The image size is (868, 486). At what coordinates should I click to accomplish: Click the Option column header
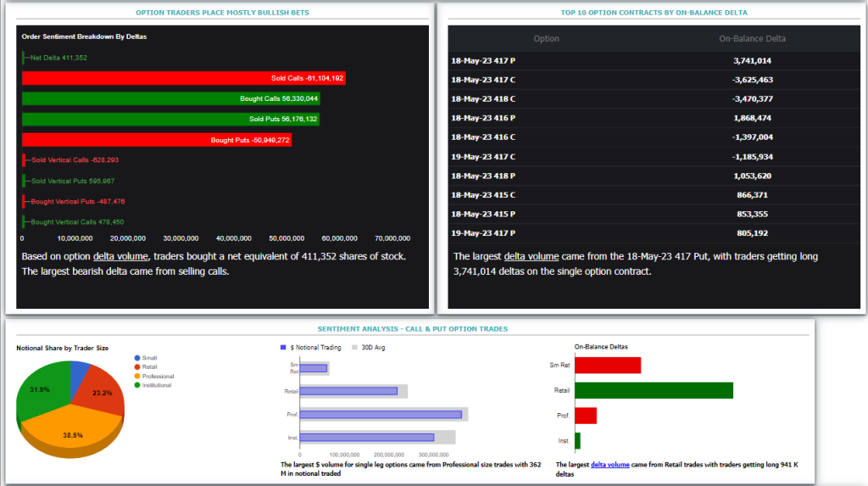(546, 39)
